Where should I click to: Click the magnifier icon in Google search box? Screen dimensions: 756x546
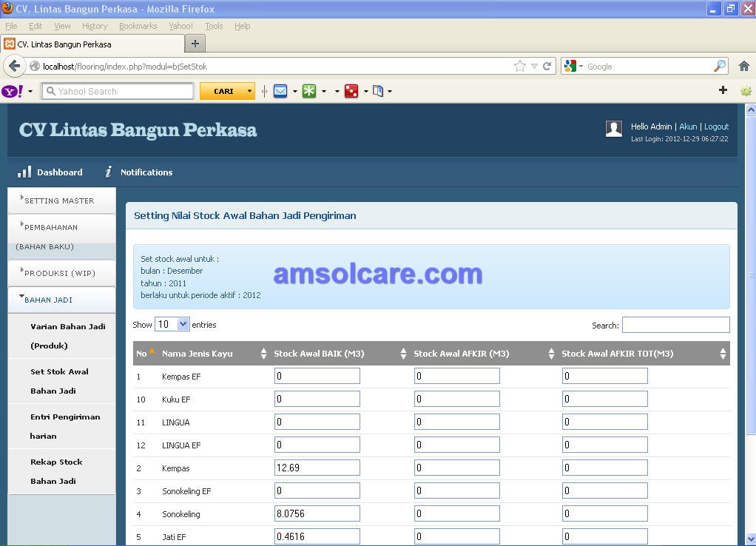coord(719,66)
